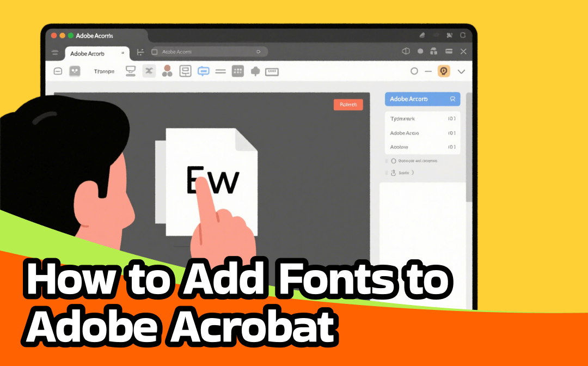Click the page layout icon in the toolbar
This screenshot has width=588, height=366.
point(185,71)
